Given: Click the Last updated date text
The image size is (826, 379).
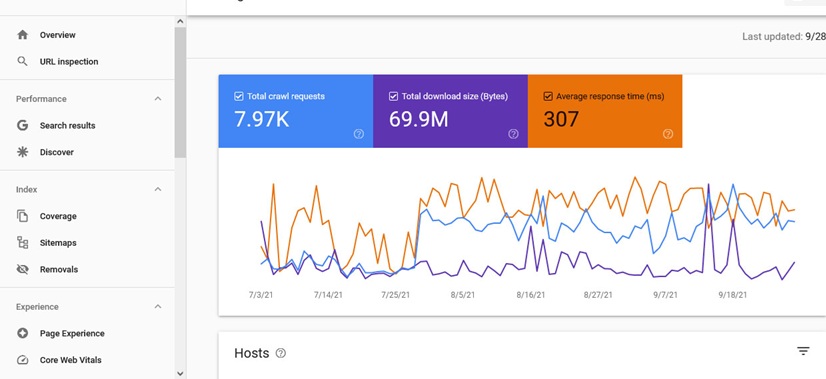Looking at the screenshot, I should pos(784,37).
